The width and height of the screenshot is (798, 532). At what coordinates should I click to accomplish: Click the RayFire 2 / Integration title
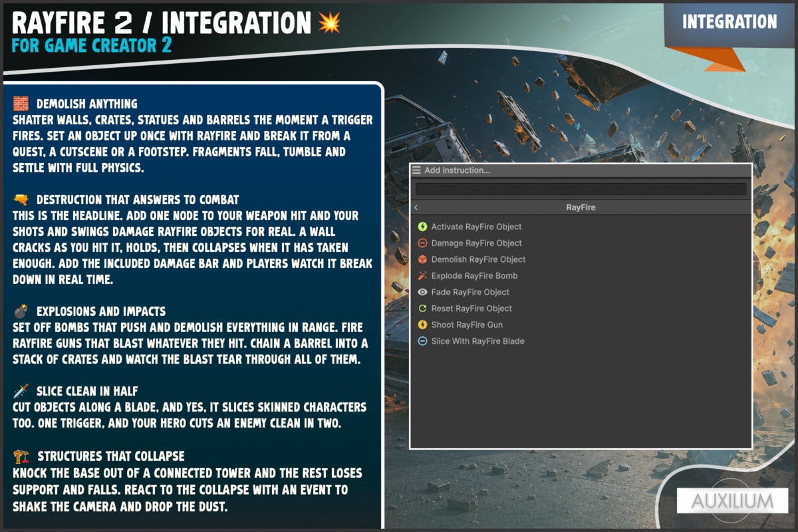[162, 23]
